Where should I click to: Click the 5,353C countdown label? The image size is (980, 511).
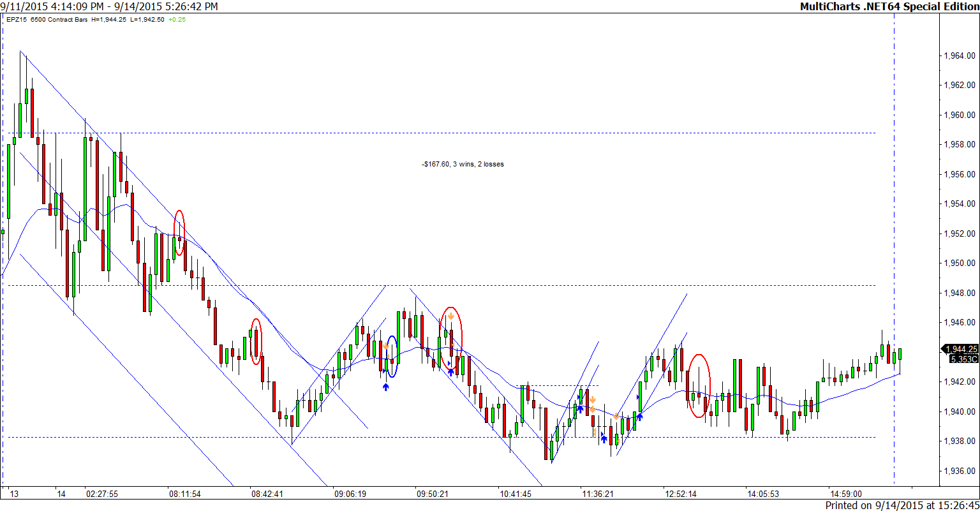963,359
